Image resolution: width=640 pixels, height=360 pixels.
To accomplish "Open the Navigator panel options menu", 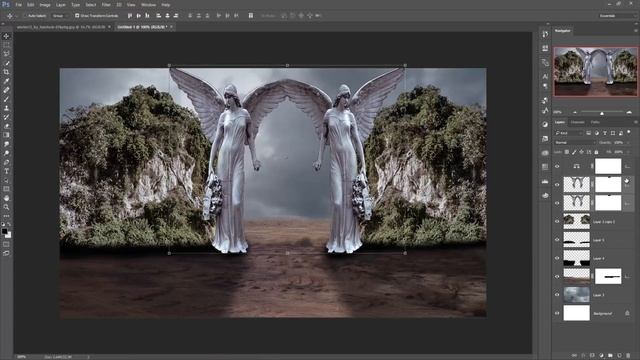I will tap(635, 31).
